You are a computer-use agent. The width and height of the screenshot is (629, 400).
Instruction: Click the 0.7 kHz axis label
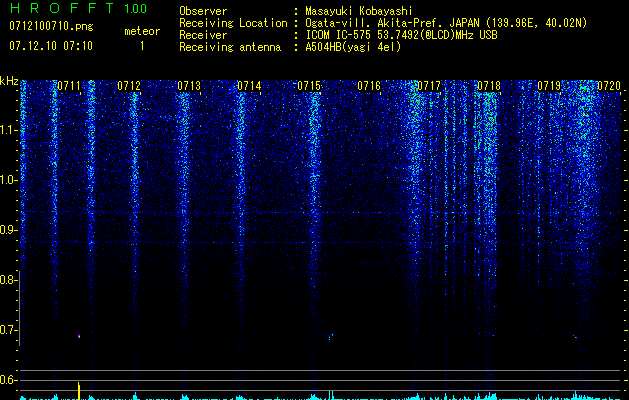tap(8, 330)
